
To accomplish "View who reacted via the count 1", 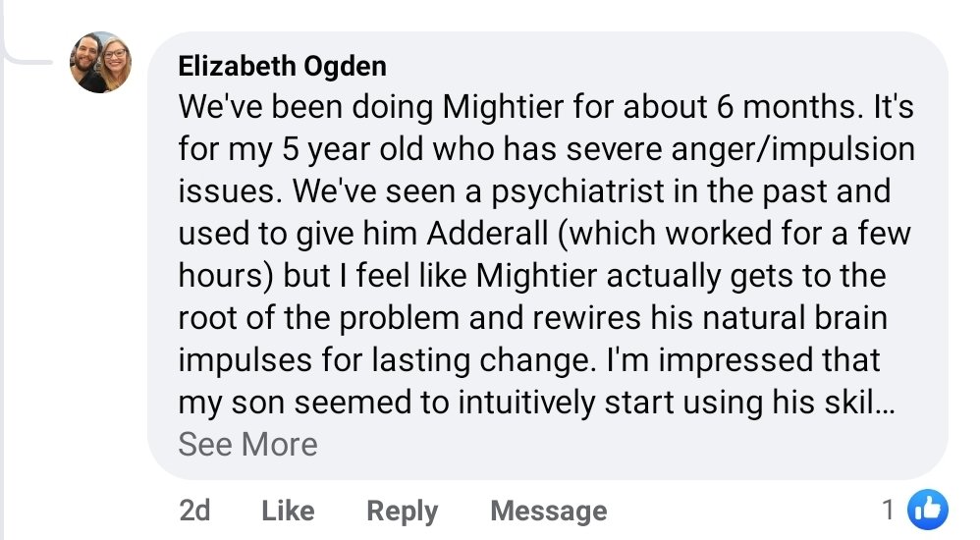I will [x=888, y=510].
